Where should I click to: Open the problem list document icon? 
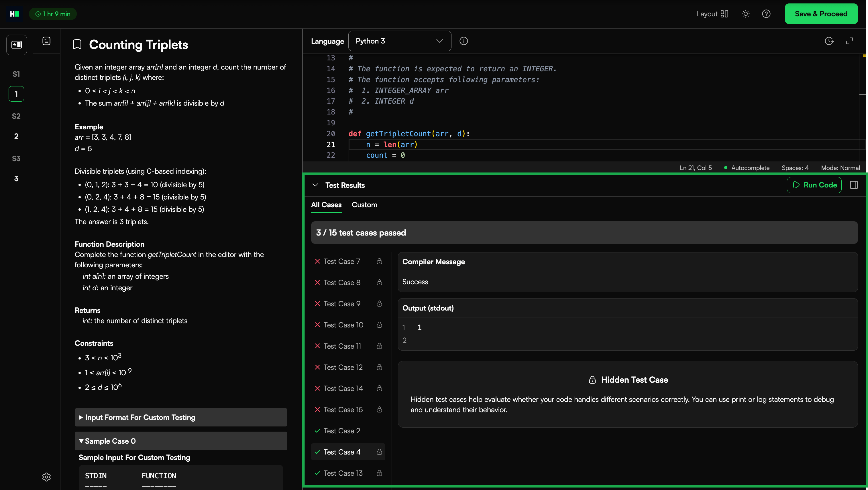point(46,41)
